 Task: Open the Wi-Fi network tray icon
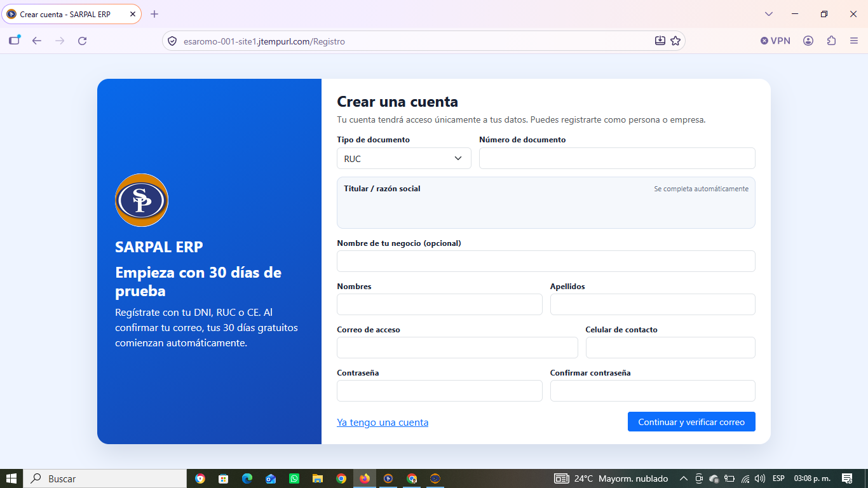[x=745, y=478]
